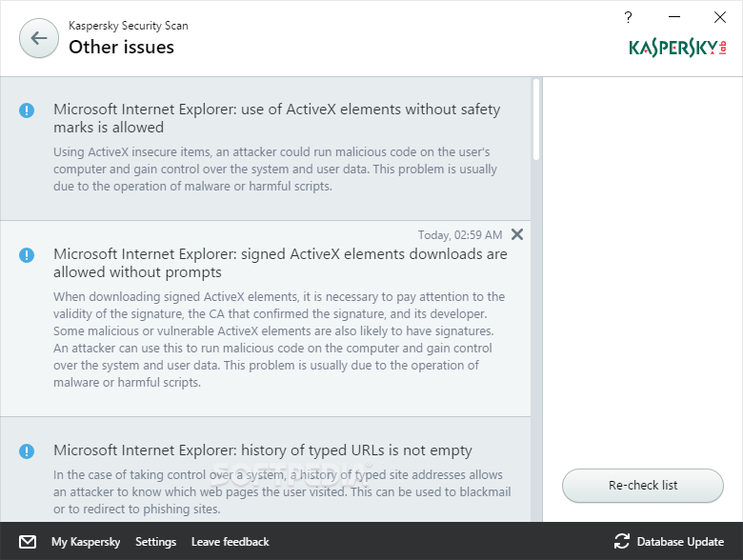This screenshot has width=743, height=560.
Task: Click the Database Update refresh icon
Action: click(x=622, y=542)
